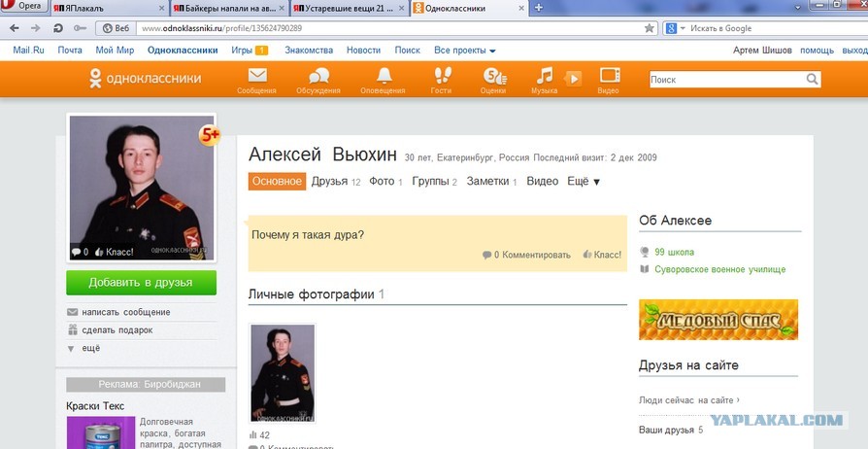Click the music play button icon
This screenshot has height=449, width=868.
(x=574, y=79)
